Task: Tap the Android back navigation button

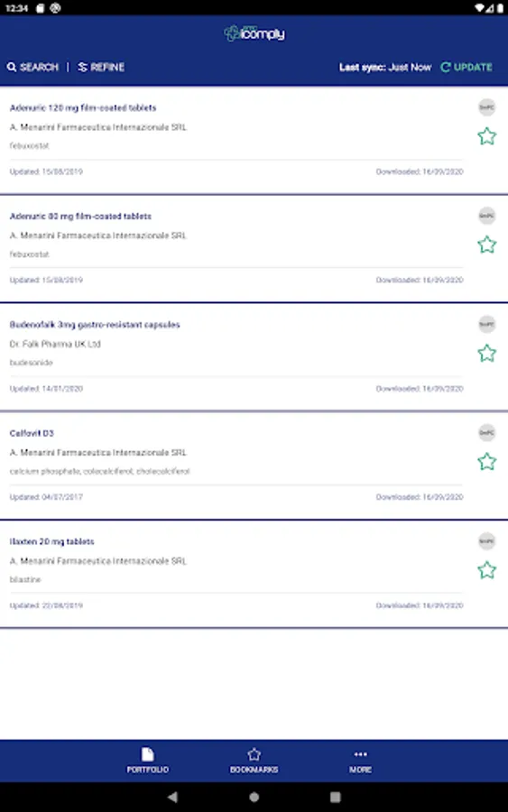Action: [x=173, y=797]
